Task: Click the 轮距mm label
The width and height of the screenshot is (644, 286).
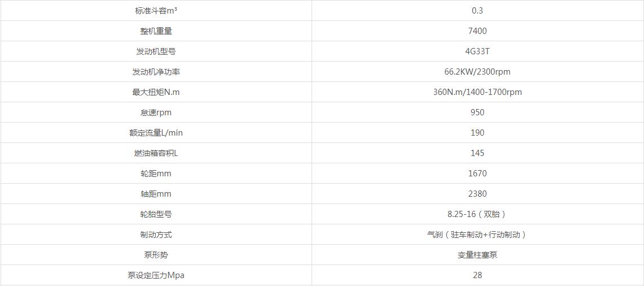Action: point(156,174)
